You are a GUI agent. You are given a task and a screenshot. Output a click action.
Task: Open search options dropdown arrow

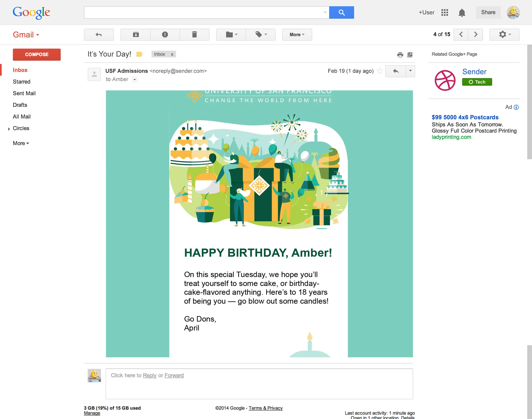[325, 12]
